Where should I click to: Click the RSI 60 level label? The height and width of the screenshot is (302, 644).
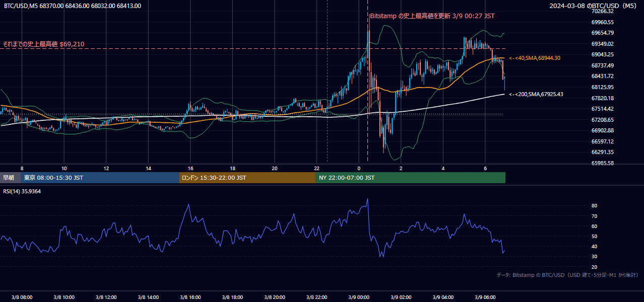coord(594,226)
